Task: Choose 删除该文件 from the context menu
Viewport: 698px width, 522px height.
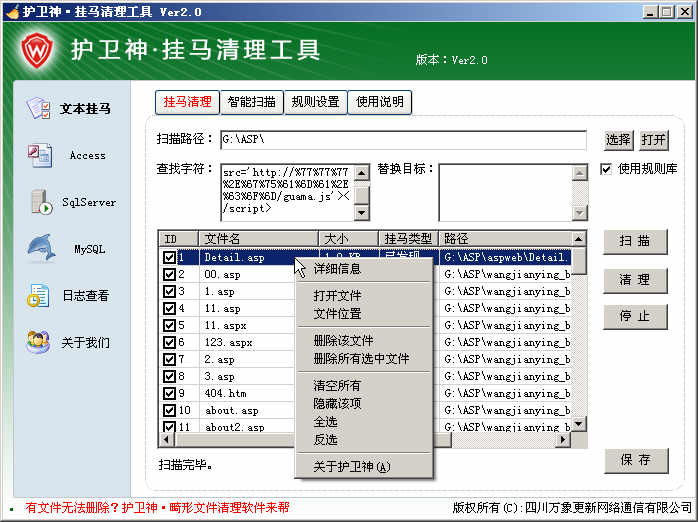Action: 364,341
